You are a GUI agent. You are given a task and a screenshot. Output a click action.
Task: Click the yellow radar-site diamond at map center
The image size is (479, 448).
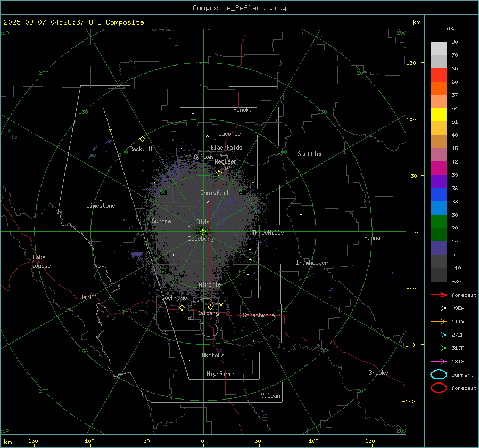click(203, 232)
